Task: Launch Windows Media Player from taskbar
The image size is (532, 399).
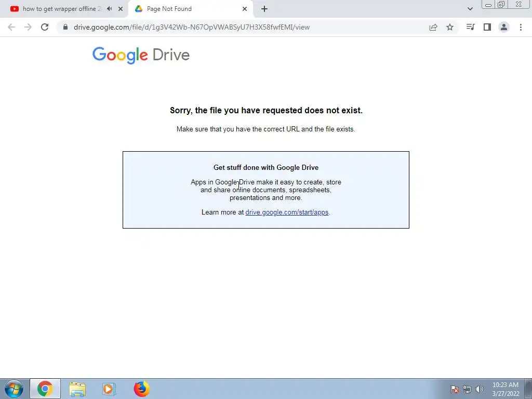Action: (109, 389)
